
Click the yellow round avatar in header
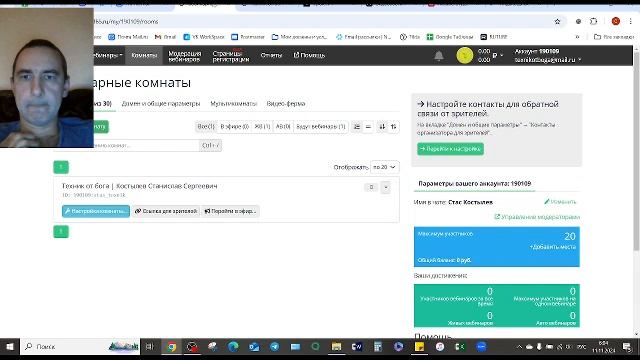pyautogui.click(x=464, y=56)
